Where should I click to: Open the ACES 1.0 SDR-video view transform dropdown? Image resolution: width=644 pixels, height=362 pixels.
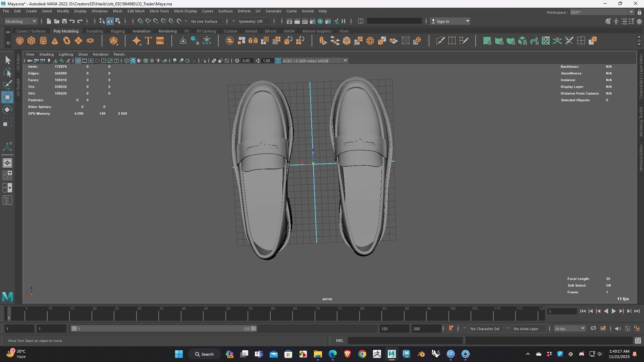315,61
